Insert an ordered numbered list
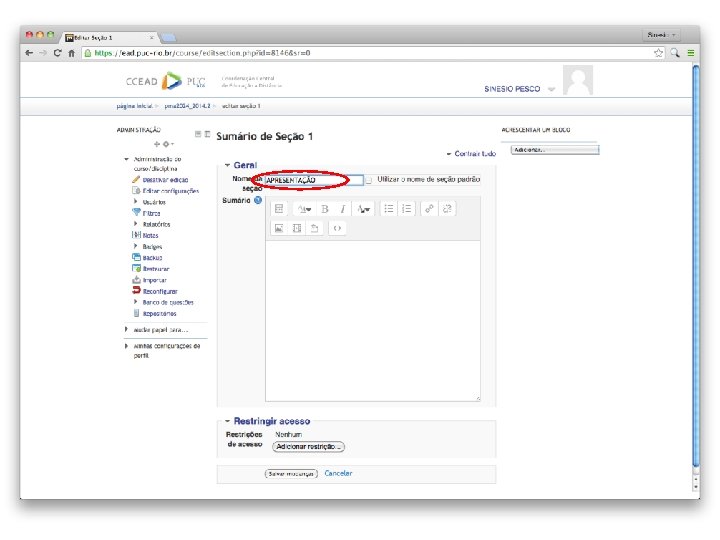 point(406,209)
